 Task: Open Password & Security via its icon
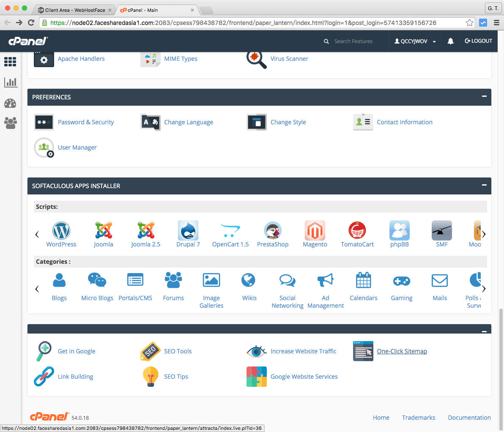pos(44,122)
